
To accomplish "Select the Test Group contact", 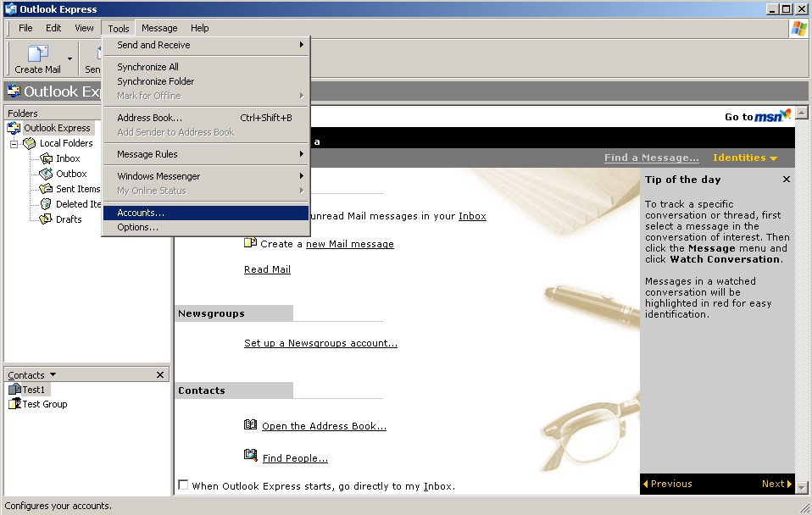I will point(44,404).
